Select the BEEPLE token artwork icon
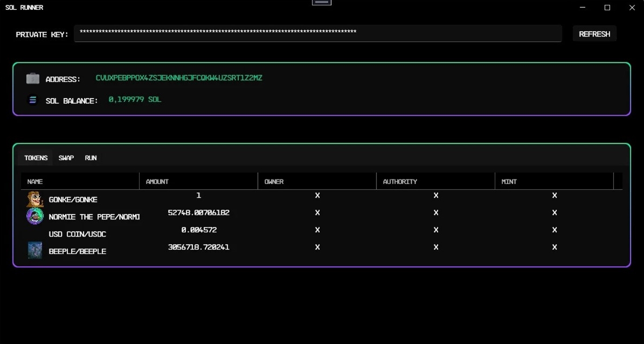Viewport: 644px width, 344px height. click(x=34, y=249)
